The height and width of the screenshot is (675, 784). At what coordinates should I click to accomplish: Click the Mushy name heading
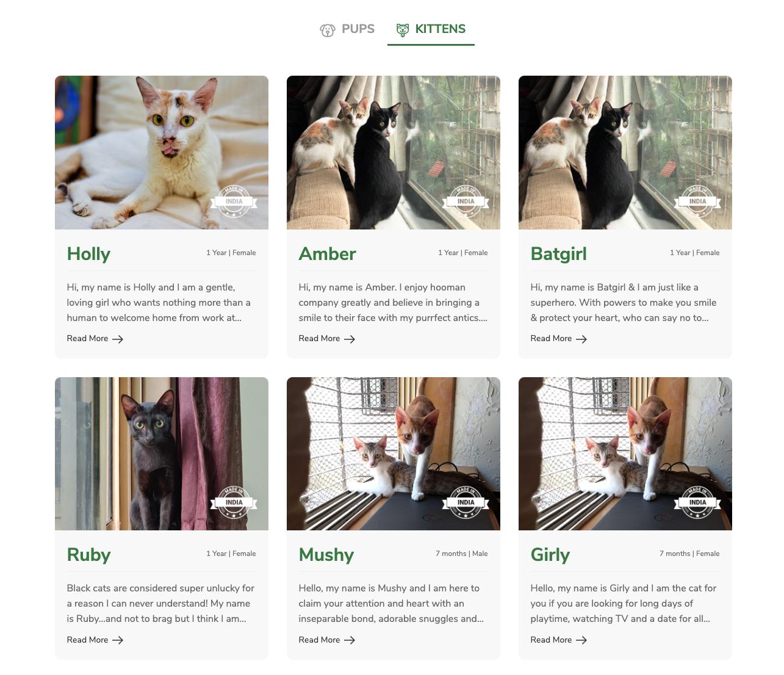(x=326, y=555)
